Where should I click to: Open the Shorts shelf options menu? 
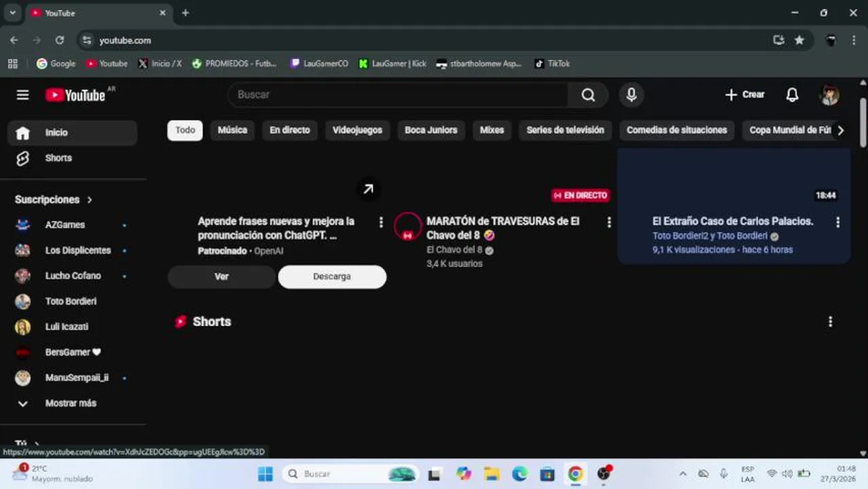pyautogui.click(x=830, y=322)
